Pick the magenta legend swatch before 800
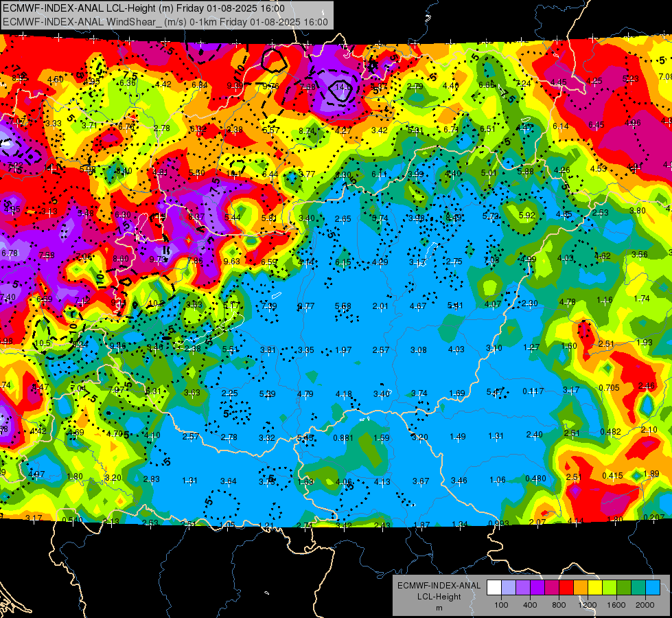The width and height of the screenshot is (672, 618). coord(552,588)
